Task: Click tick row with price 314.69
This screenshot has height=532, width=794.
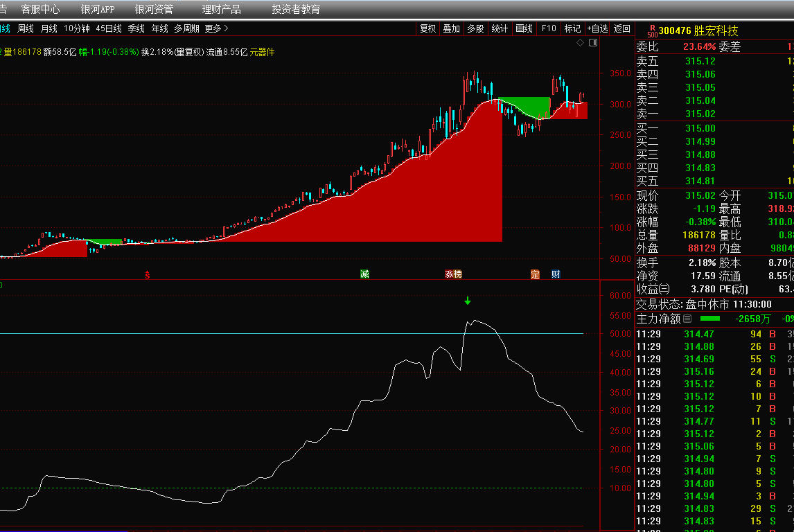Action: pyautogui.click(x=714, y=359)
